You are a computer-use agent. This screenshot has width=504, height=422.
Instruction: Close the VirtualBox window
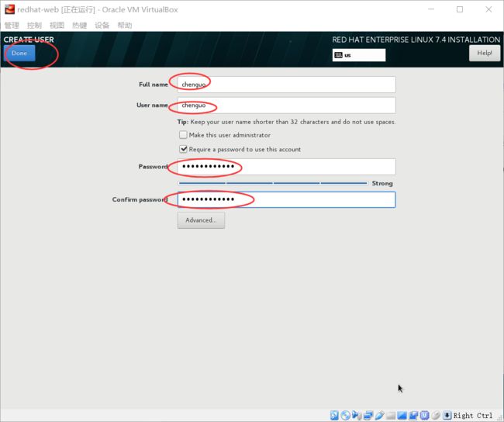coord(488,9)
